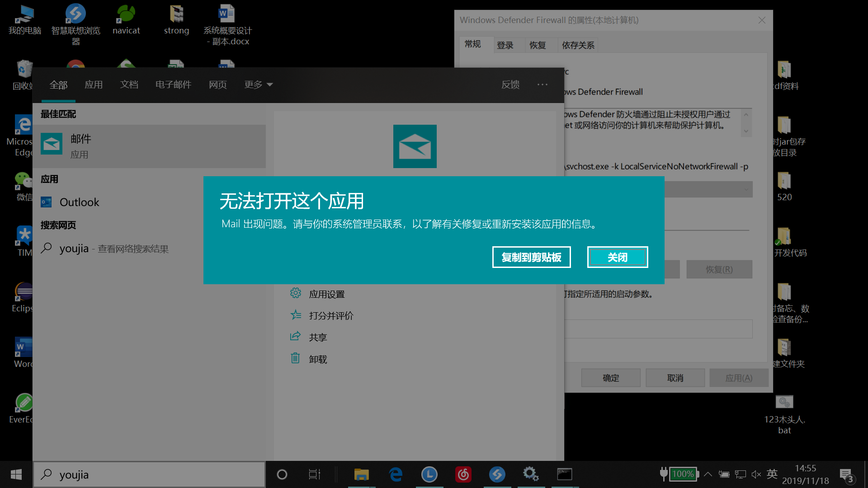Click the battery 100% tray icon
Screen dimensions: 868x488
click(x=679, y=474)
